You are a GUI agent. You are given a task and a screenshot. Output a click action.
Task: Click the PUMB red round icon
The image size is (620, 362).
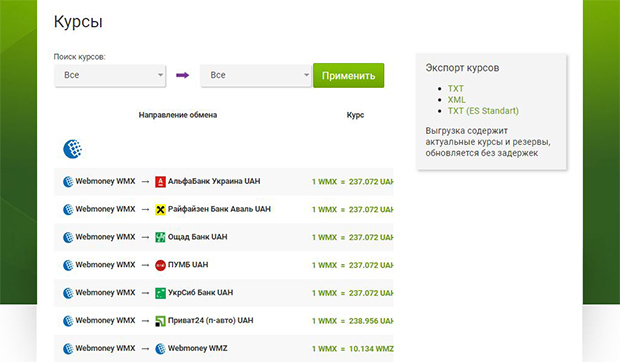click(x=160, y=265)
